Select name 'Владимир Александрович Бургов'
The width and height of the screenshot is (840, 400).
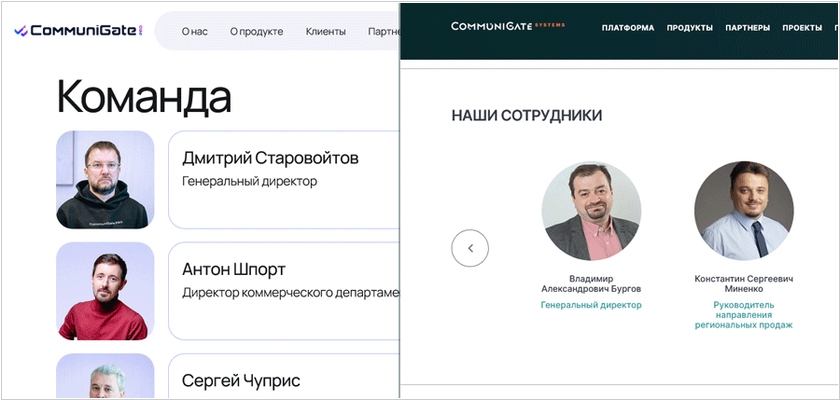(x=591, y=284)
